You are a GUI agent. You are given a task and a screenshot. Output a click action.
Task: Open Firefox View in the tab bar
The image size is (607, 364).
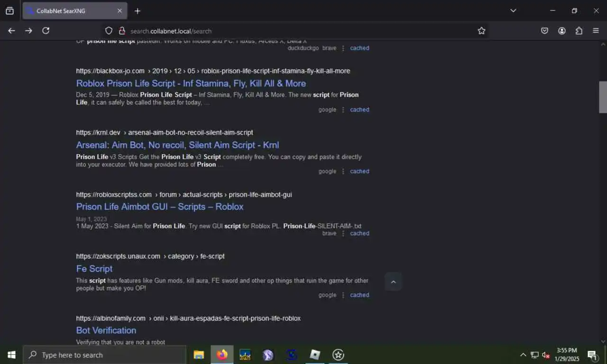[x=9, y=11]
